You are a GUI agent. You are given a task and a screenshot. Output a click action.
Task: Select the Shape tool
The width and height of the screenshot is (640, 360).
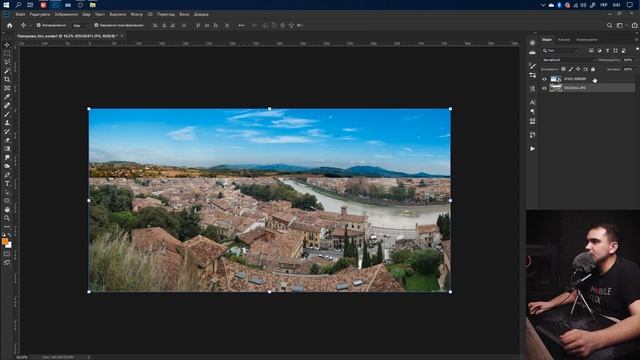coord(7,200)
